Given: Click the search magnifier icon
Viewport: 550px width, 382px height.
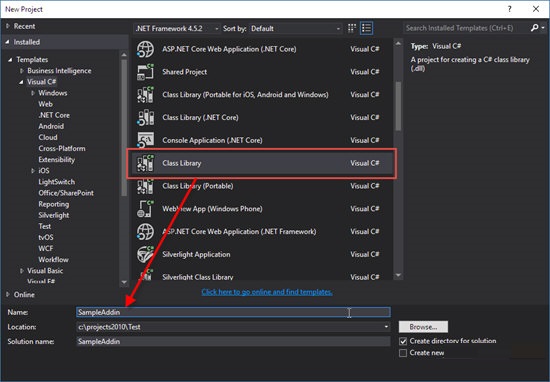Looking at the screenshot, I should pyautogui.click(x=535, y=28).
